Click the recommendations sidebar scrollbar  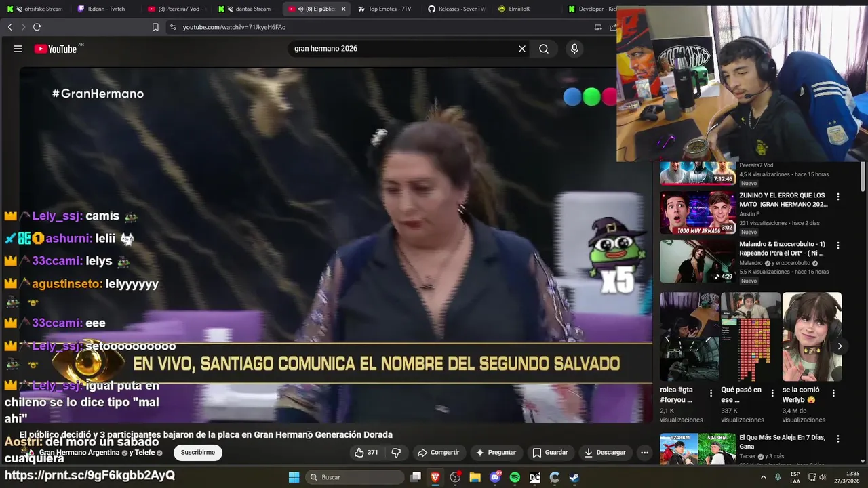coord(863,176)
